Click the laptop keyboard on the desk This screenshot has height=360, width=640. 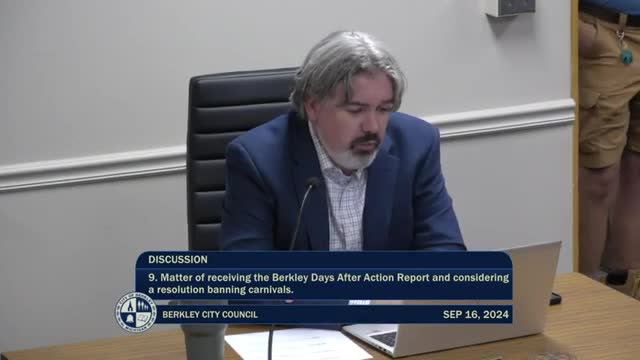[385, 338]
